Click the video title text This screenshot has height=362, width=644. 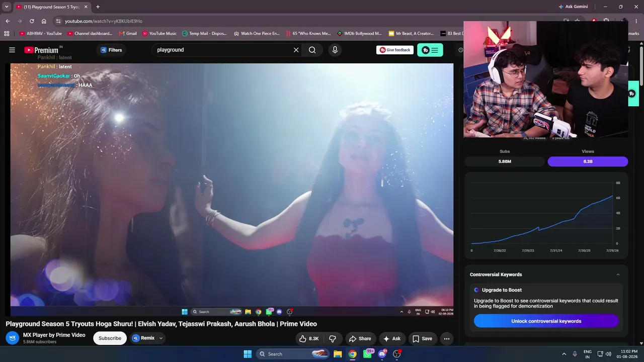(161, 324)
